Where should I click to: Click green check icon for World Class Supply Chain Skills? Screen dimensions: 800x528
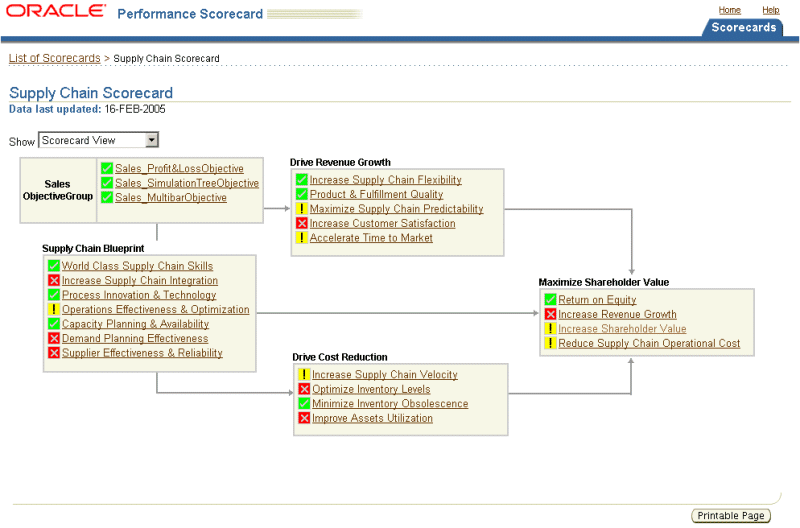click(x=54, y=265)
